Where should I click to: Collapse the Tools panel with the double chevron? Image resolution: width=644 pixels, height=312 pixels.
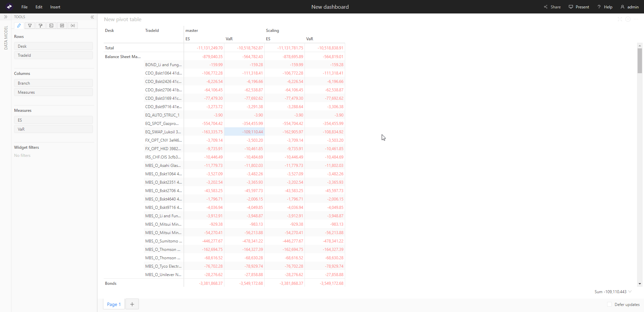click(92, 17)
